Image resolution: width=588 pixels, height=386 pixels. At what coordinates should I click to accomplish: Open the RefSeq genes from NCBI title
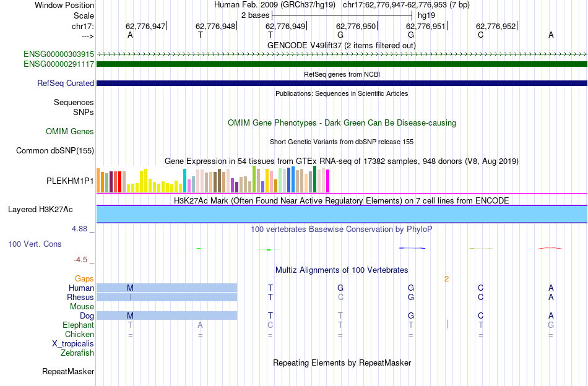point(342,74)
